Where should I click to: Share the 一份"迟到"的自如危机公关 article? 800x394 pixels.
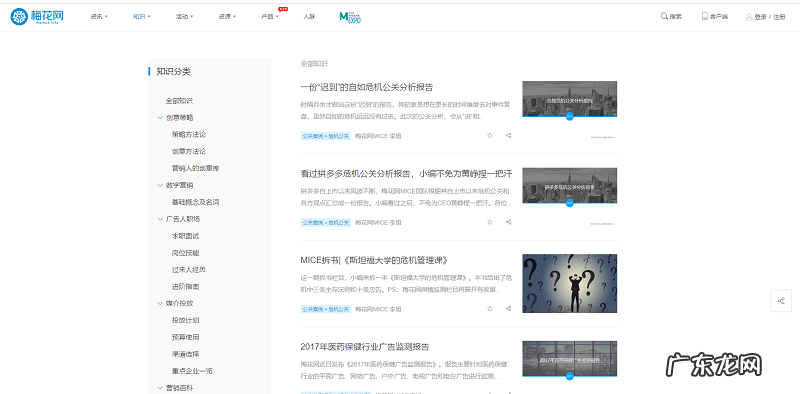coord(508,136)
